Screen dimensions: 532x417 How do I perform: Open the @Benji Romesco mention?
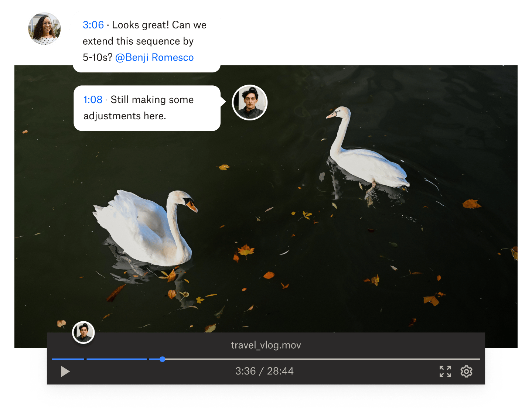point(154,57)
